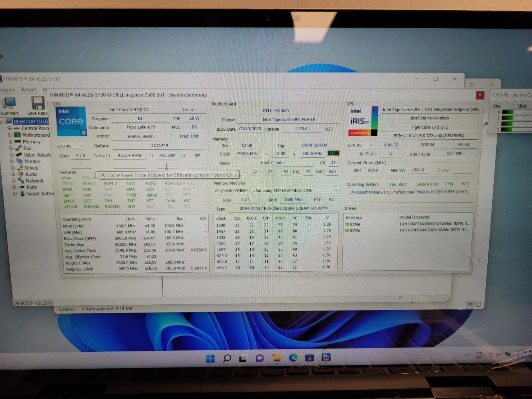Open the CPU #0 selector dropdown
532x399 pixels.
(x=81, y=146)
